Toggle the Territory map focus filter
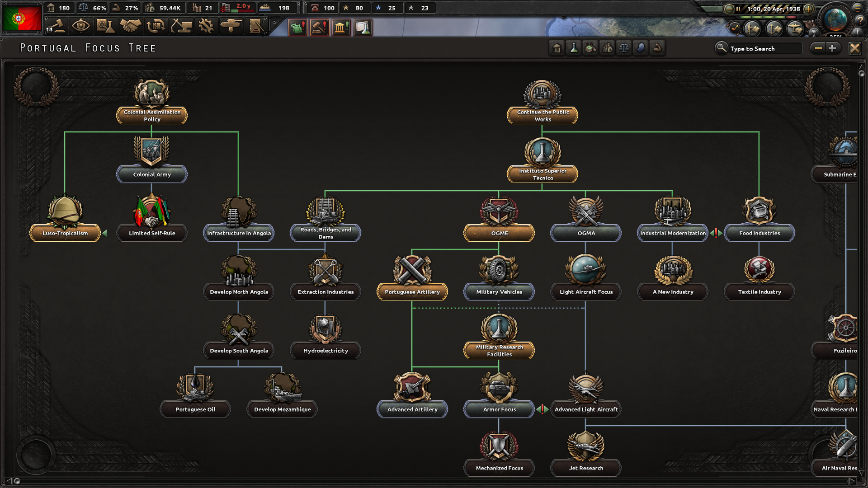 click(641, 47)
